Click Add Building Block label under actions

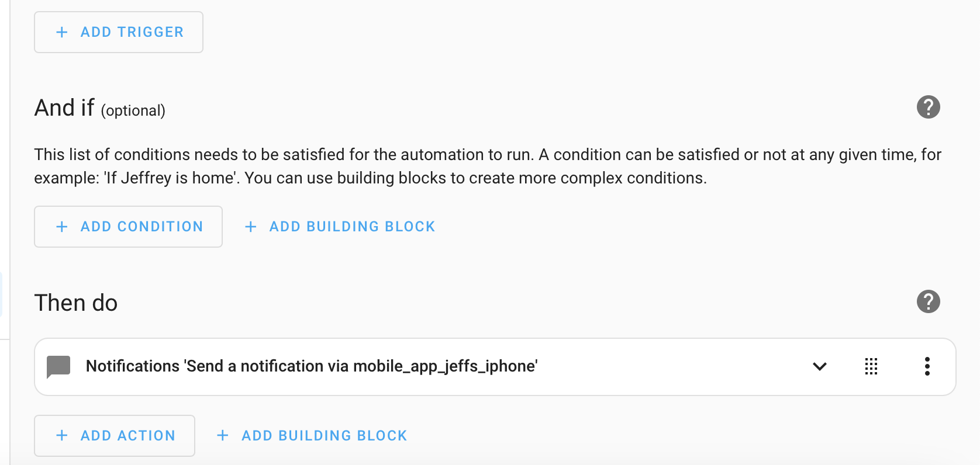click(x=324, y=436)
